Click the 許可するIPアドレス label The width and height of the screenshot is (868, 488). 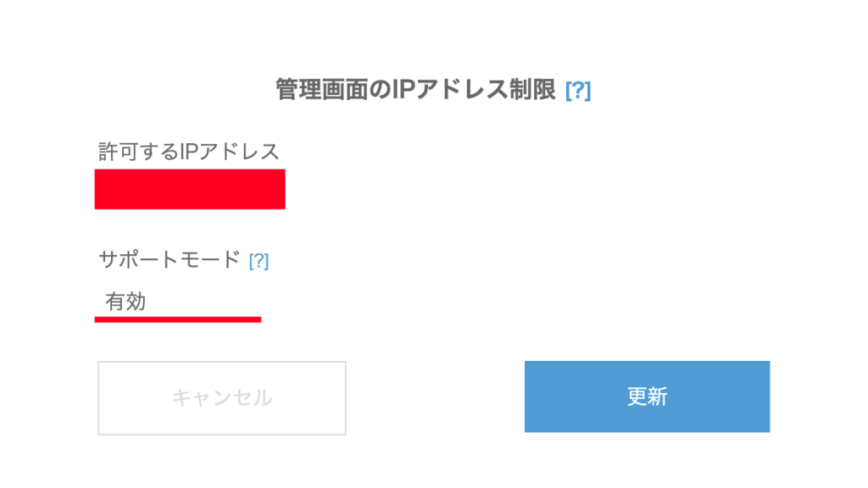[188, 152]
